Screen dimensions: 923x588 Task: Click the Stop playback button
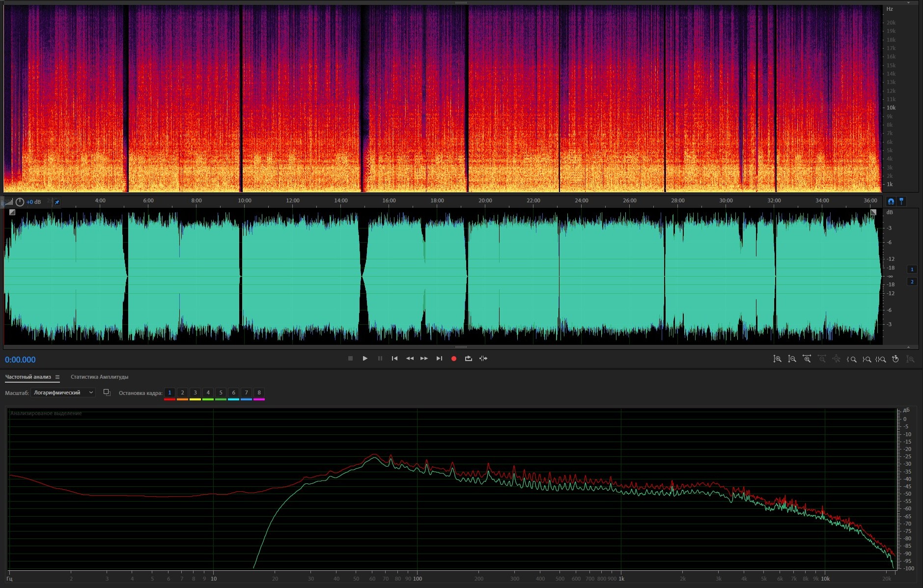coord(350,359)
